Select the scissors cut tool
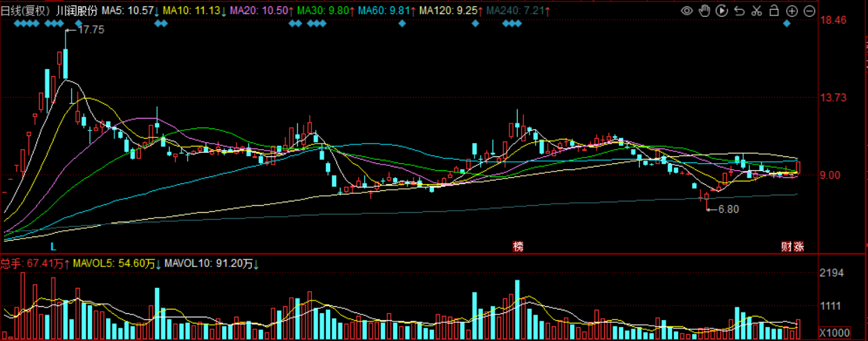The image size is (868, 341). click(756, 11)
